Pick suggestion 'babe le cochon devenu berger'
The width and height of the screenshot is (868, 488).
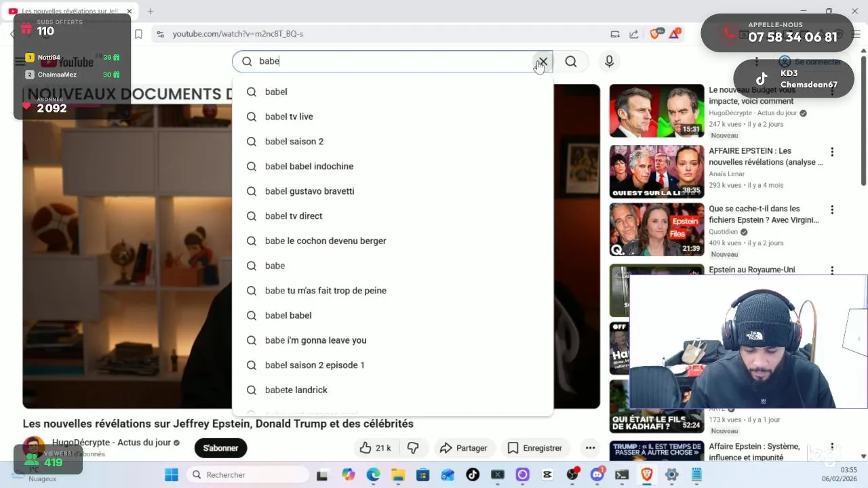pos(393,241)
